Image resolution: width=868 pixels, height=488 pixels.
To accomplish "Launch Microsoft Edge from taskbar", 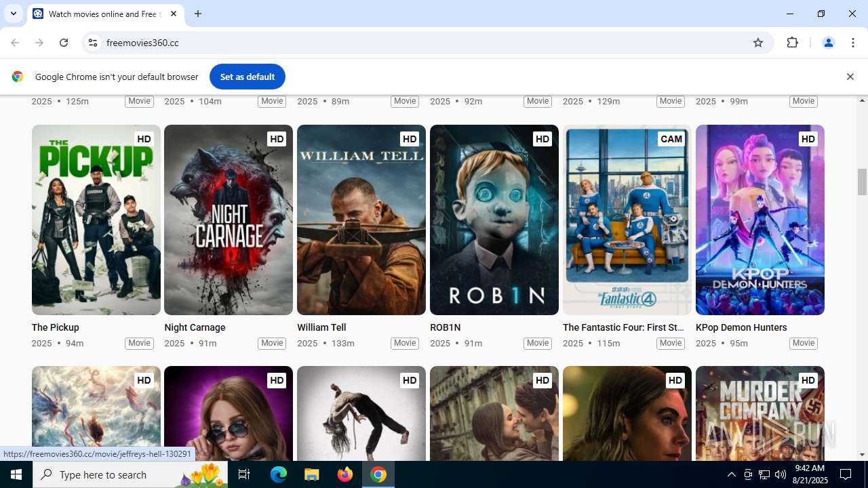I will point(279,474).
